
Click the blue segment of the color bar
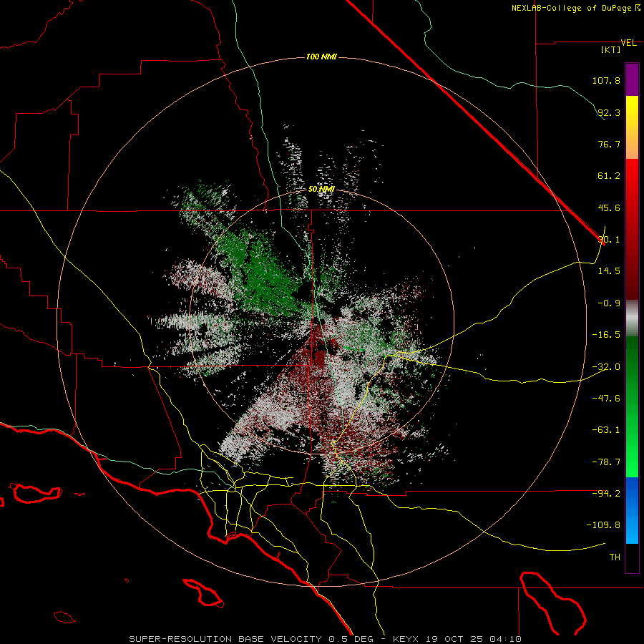click(632, 510)
